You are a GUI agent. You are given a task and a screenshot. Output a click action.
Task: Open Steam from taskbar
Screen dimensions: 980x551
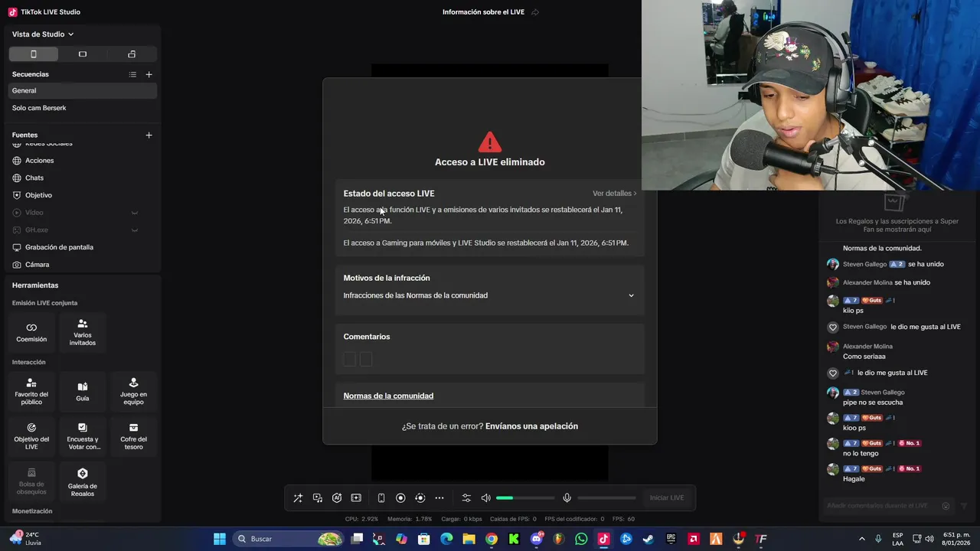(648, 539)
